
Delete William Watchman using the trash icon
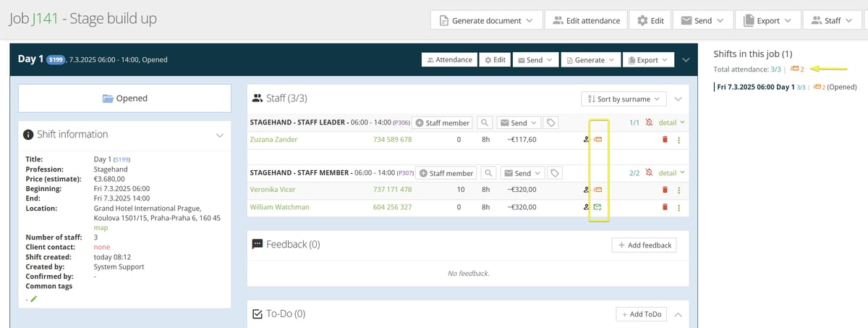click(664, 207)
